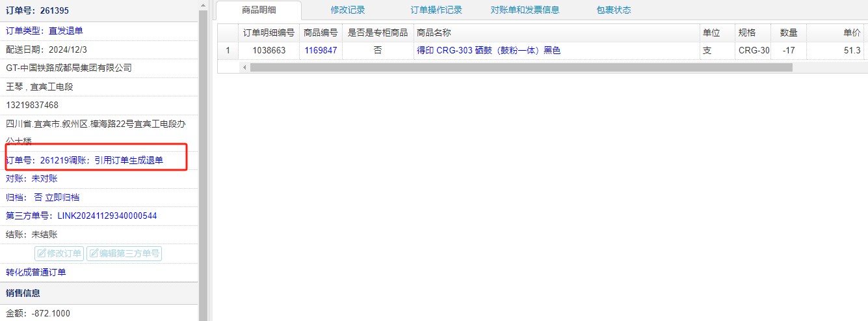Click the spec cell CRG-30
The width and height of the screenshot is (868, 321).
(753, 50)
